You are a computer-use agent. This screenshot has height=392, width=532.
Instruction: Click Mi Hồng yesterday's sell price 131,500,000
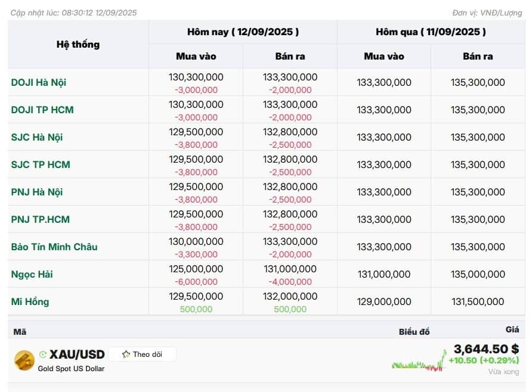[478, 302]
